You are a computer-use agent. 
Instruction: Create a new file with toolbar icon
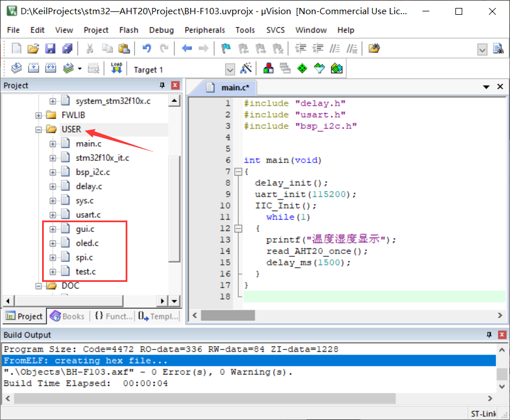(x=16, y=48)
